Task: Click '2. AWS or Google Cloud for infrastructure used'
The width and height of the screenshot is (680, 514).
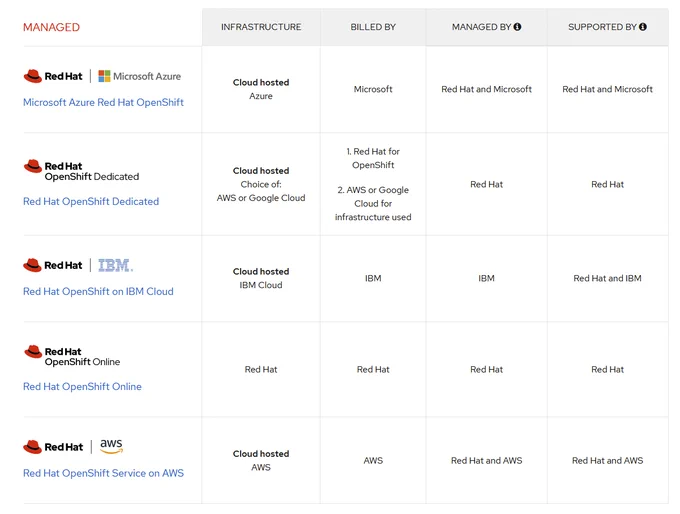Action: [373, 203]
